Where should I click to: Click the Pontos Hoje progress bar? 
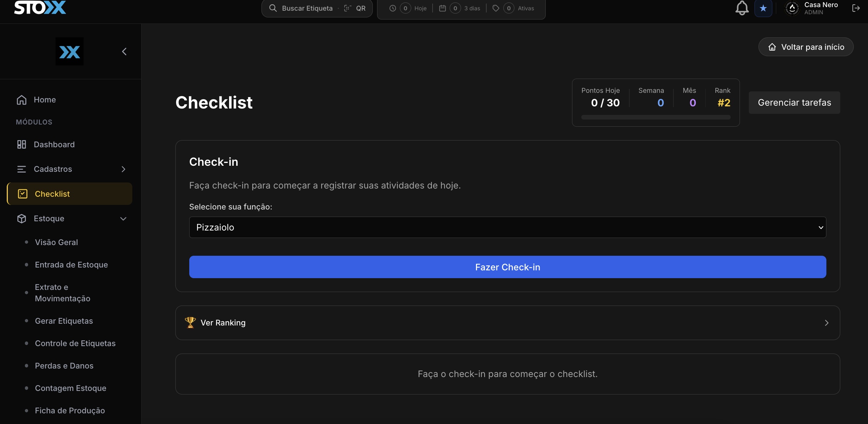click(656, 117)
